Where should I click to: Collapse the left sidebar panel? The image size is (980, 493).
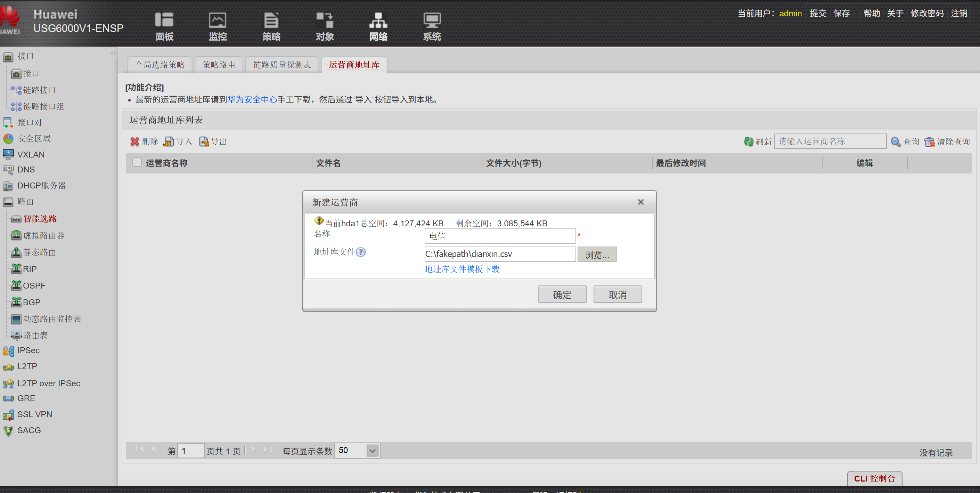[113, 53]
